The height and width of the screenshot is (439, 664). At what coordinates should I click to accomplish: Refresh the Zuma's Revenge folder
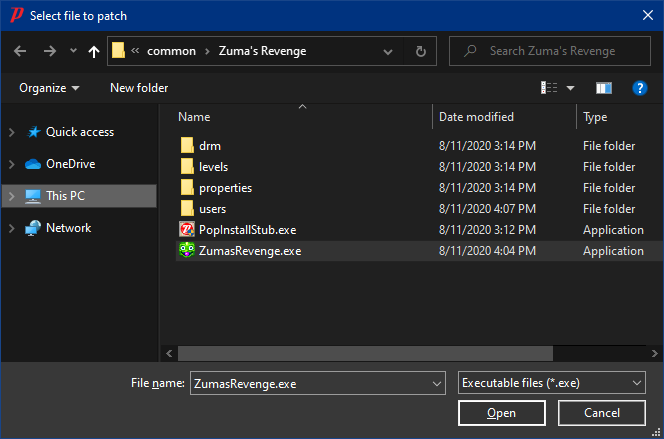(x=421, y=51)
